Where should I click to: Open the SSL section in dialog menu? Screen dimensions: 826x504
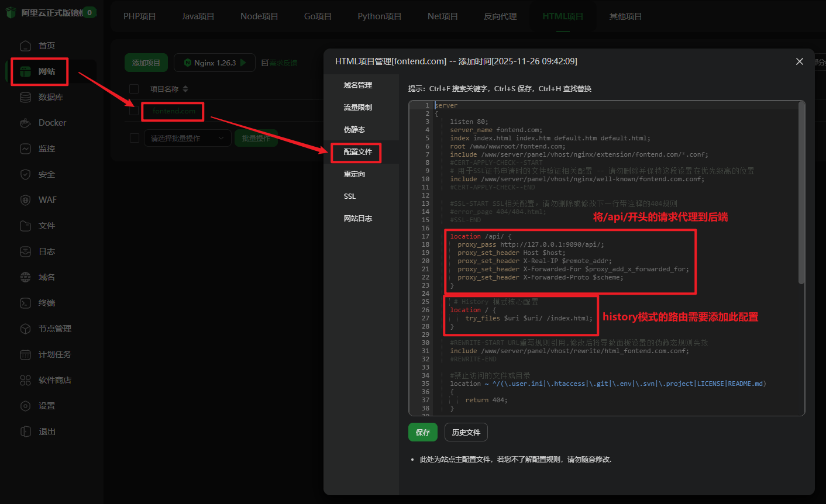click(x=350, y=196)
